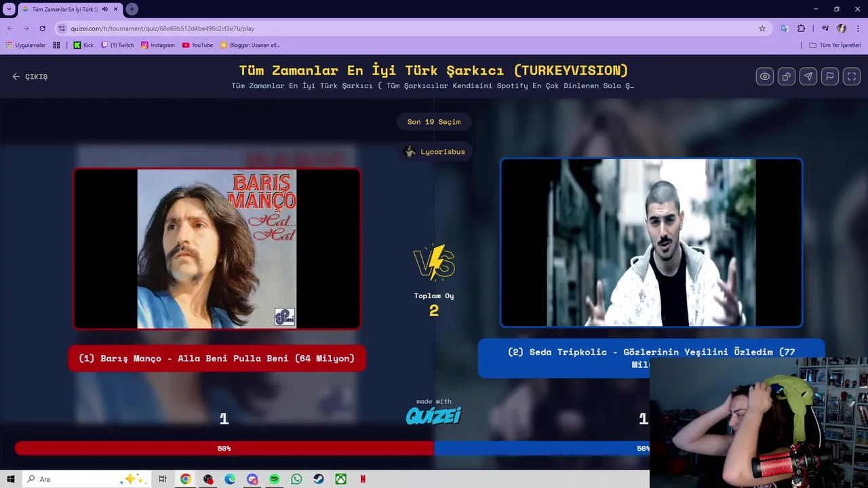This screenshot has width=868, height=488.
Task: Bookmark the page with the star icon
Action: (x=762, y=28)
